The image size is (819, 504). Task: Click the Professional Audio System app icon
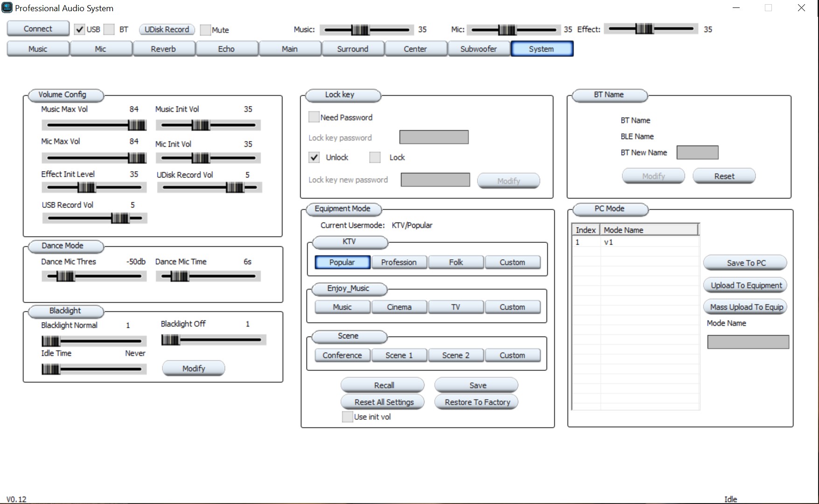(x=7, y=7)
